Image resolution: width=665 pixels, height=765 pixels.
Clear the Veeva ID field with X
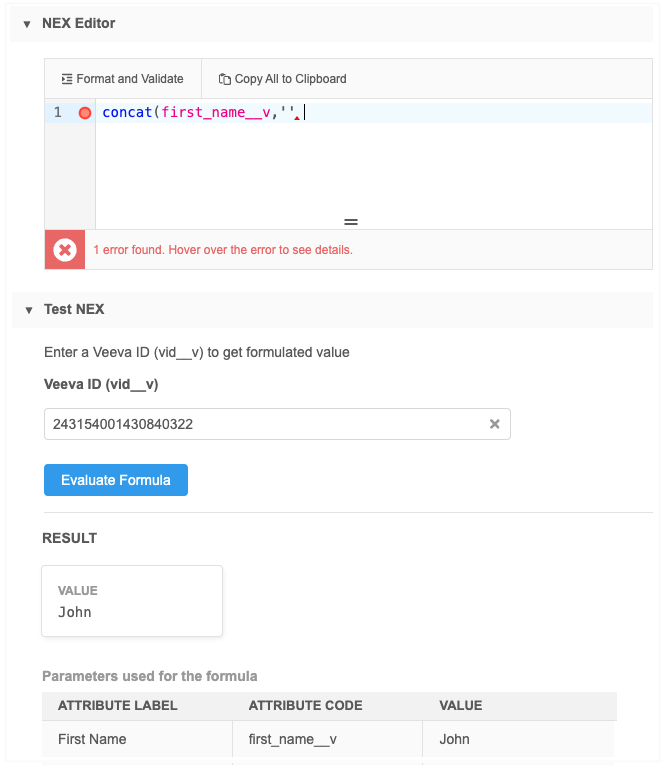(494, 424)
